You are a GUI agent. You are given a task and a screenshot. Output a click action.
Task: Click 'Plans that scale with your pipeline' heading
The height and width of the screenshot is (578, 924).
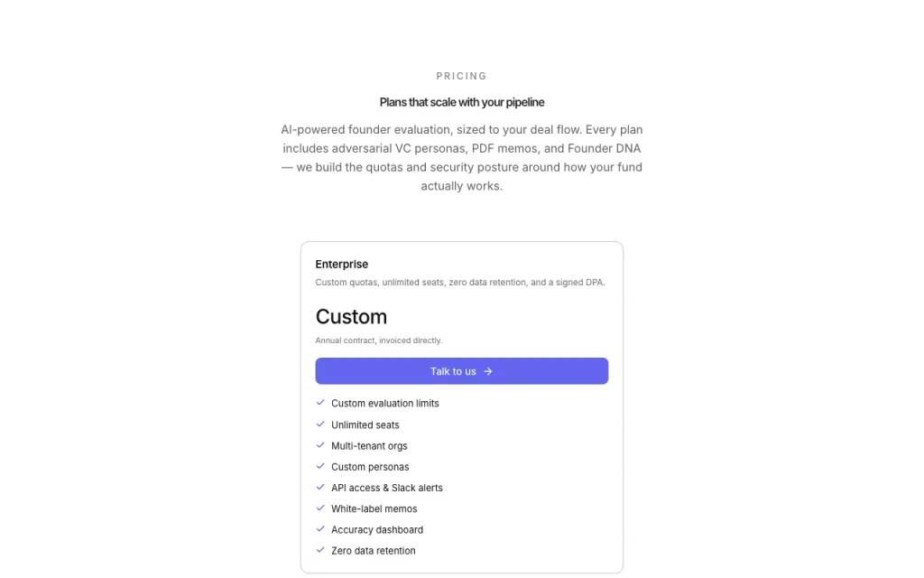461,102
